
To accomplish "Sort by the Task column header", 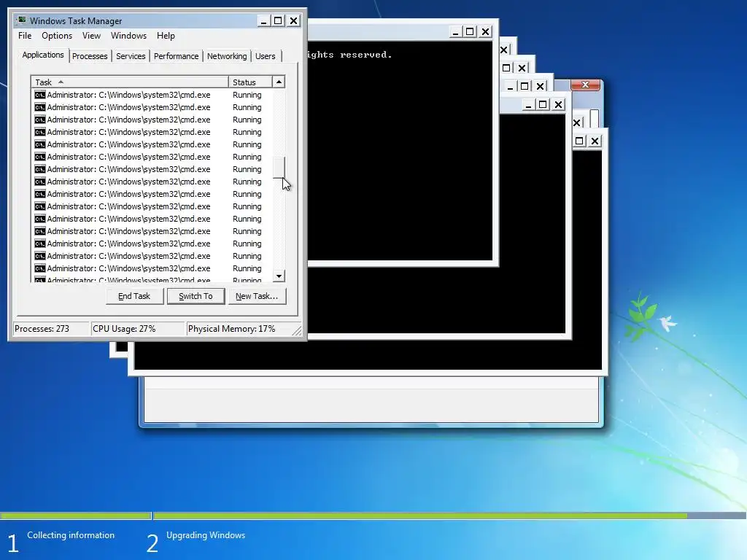I will coord(130,82).
